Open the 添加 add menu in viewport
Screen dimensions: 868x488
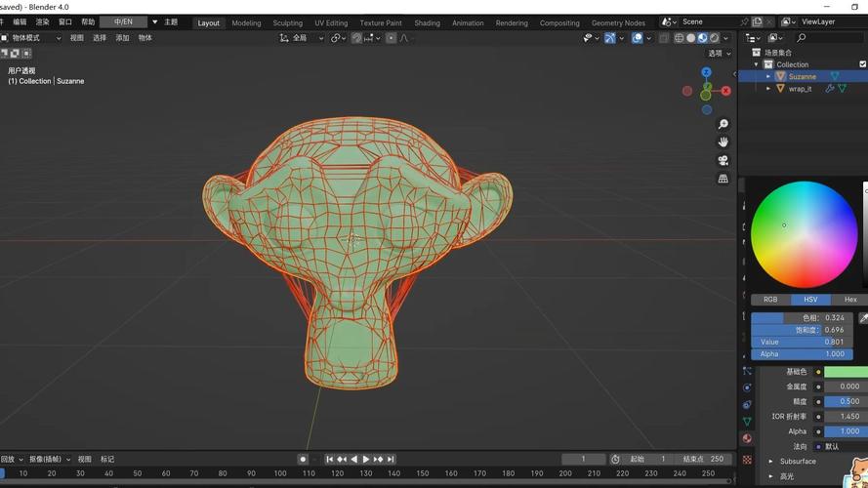(122, 38)
